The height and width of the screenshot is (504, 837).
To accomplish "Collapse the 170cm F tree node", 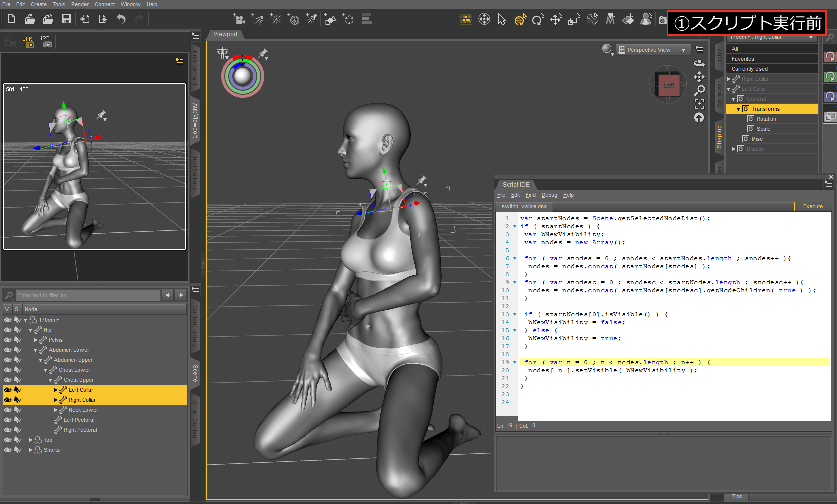I will (x=25, y=320).
